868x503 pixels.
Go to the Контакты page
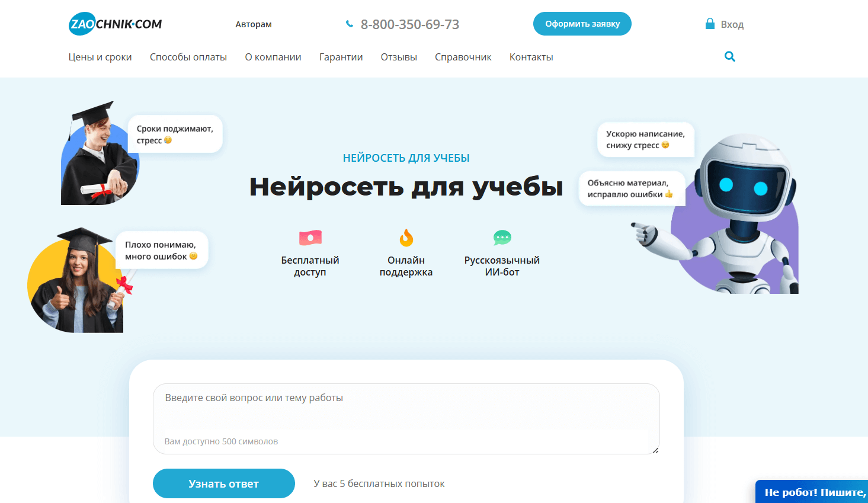[531, 57]
